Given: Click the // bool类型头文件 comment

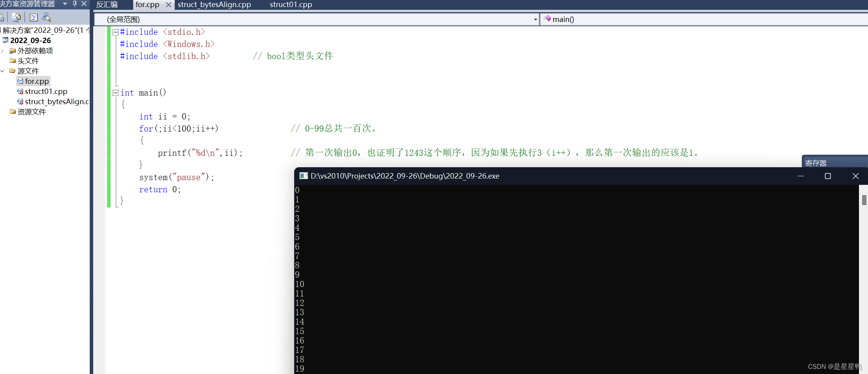Looking at the screenshot, I should [293, 56].
